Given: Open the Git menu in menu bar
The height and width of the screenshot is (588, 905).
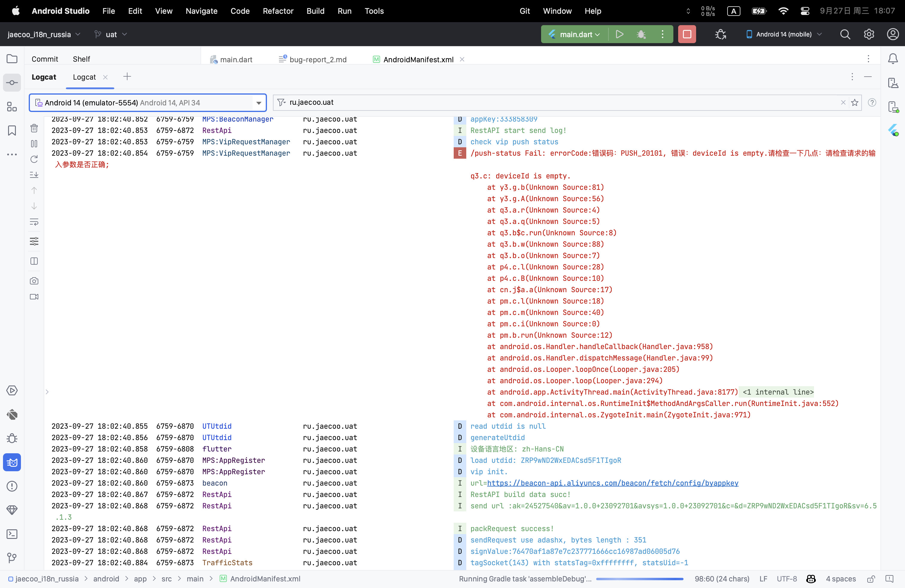Looking at the screenshot, I should pyautogui.click(x=525, y=10).
